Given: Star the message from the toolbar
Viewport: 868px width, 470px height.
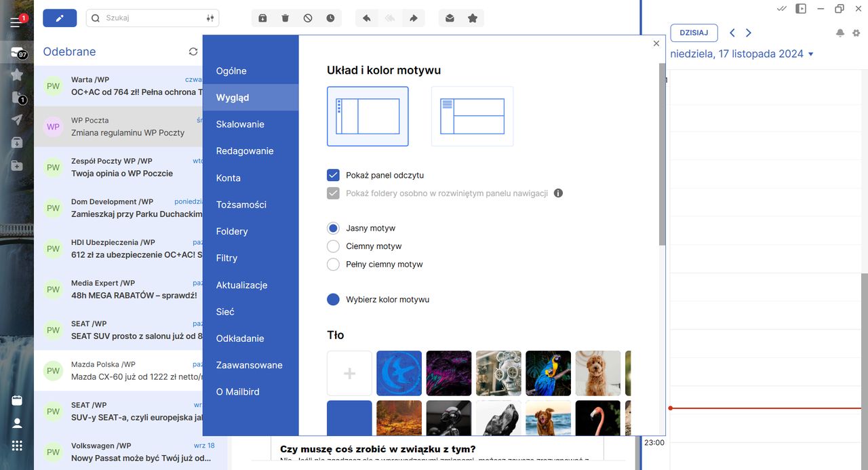Looking at the screenshot, I should (x=473, y=18).
